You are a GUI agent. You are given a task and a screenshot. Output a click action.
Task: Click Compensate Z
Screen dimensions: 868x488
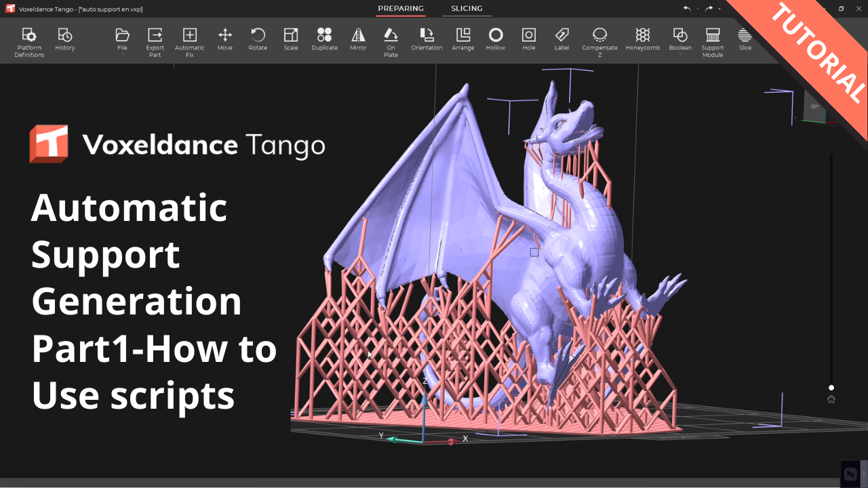coord(599,42)
